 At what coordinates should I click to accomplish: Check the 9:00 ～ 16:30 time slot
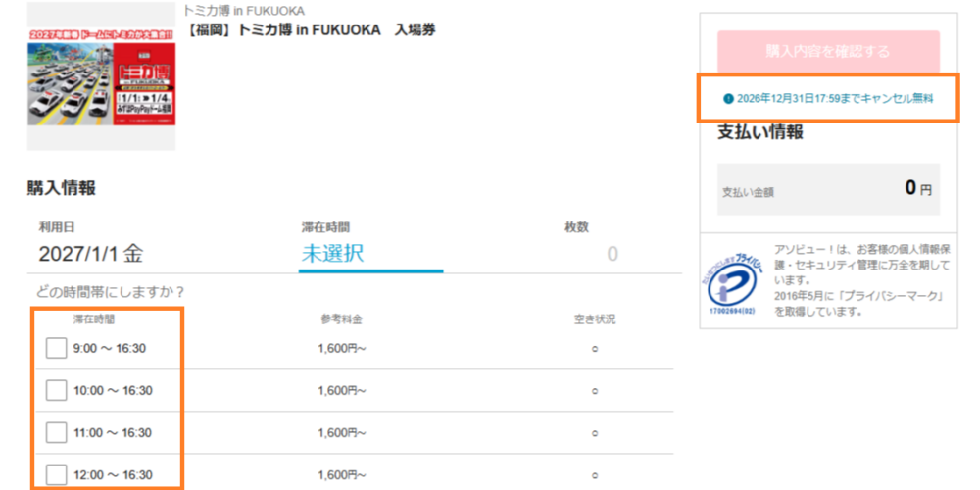coord(56,348)
